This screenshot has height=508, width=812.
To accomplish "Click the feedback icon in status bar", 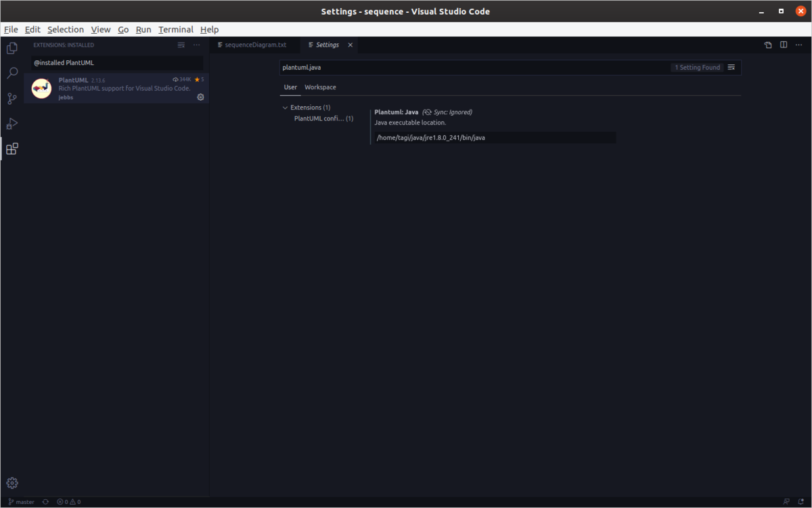I will pos(786,502).
